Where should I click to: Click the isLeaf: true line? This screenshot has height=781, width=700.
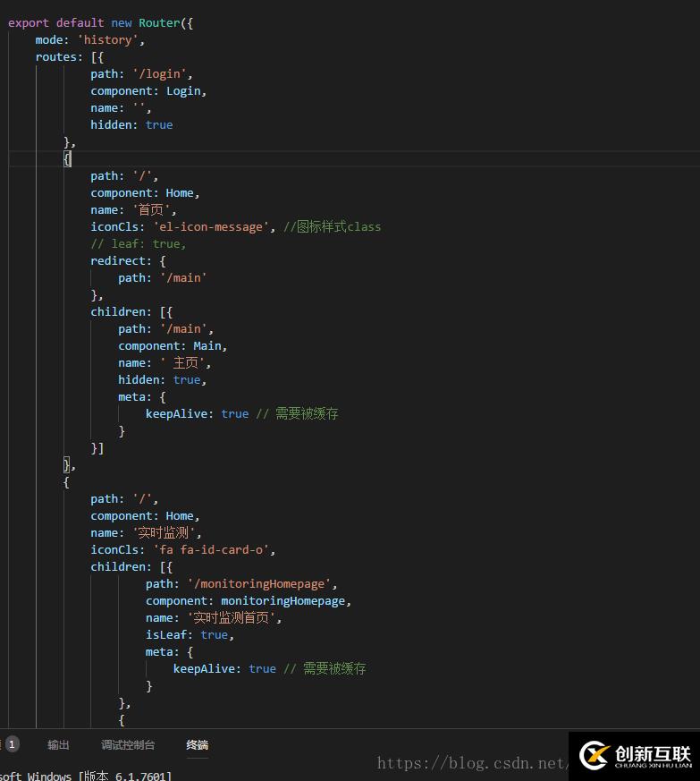(x=190, y=634)
